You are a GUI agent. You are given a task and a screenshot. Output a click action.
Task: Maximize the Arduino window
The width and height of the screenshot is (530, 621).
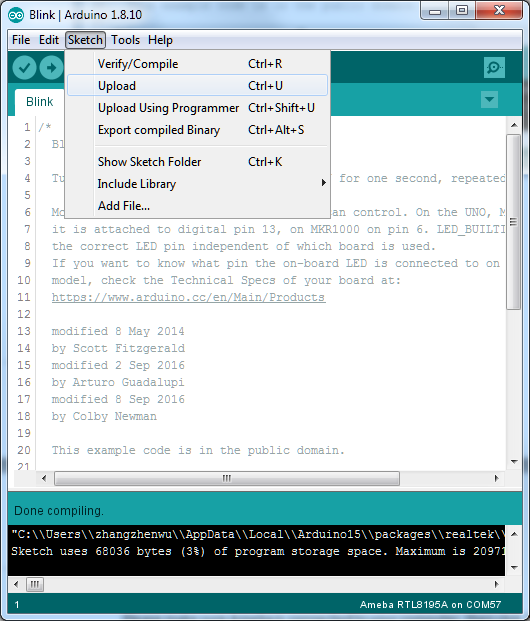[x=461, y=11]
